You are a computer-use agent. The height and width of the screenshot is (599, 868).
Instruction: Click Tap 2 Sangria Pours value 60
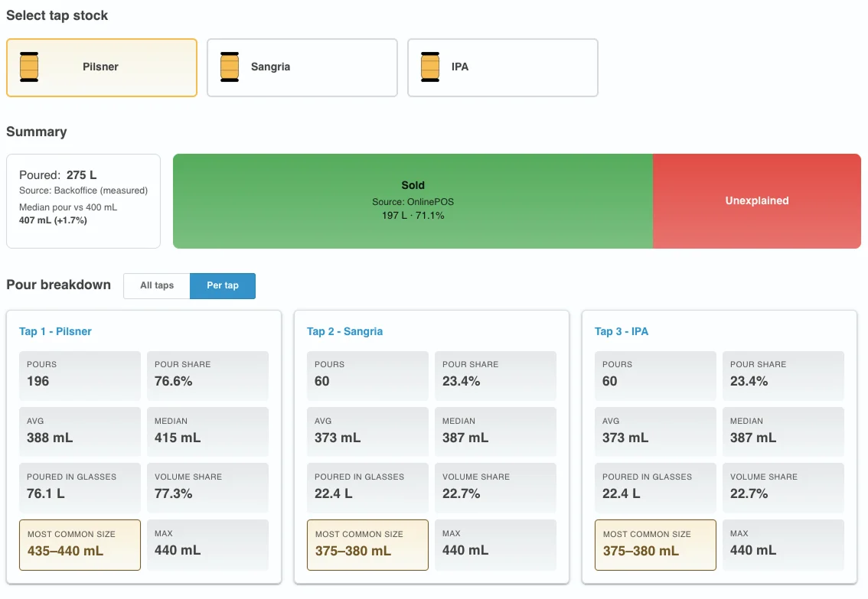point(367,376)
